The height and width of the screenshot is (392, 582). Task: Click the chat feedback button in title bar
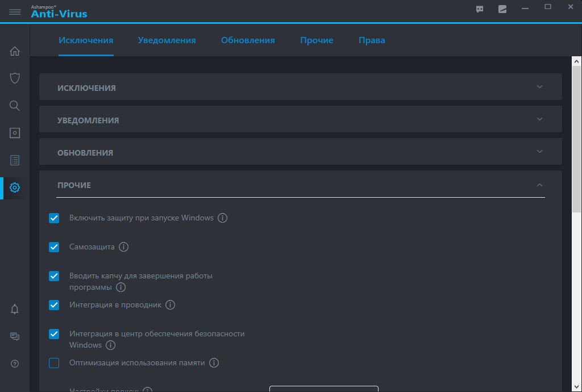(480, 9)
